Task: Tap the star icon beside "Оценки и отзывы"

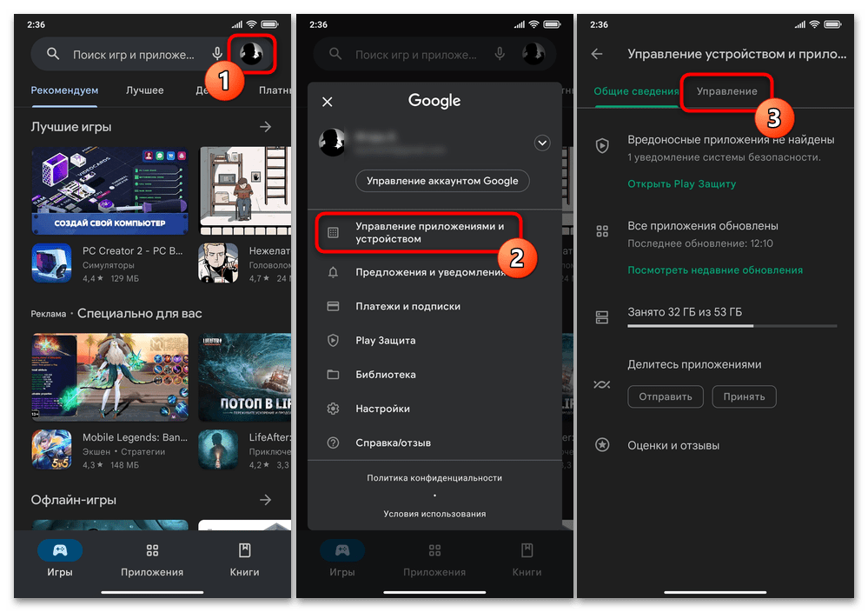Action: (x=602, y=445)
